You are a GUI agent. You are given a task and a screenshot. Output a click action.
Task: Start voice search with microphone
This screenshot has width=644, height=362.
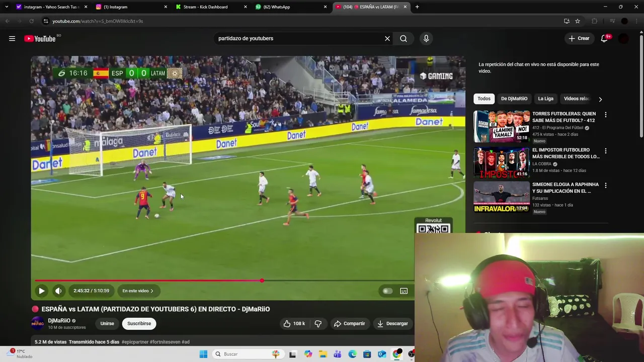coord(426,39)
